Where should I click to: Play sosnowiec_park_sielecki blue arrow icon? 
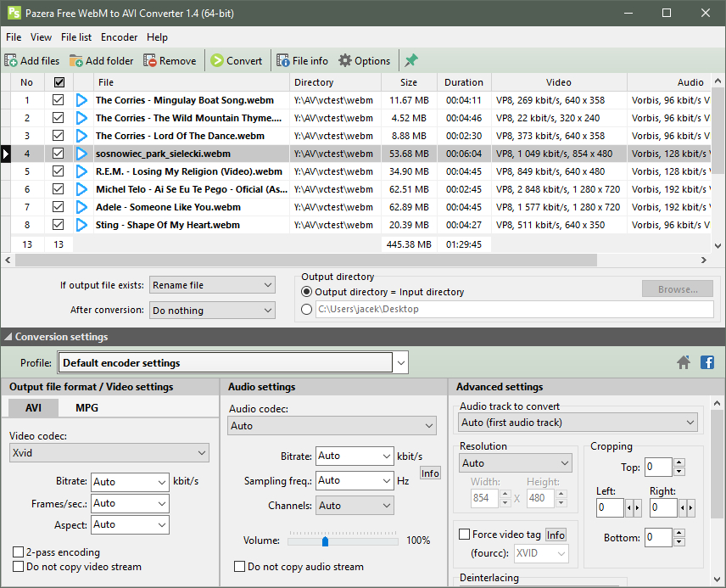coord(81,154)
